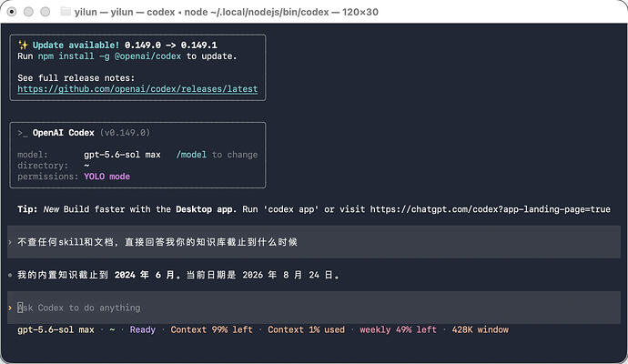
Task: Click the orange prompt chevron beside Ask Codex
Action: point(10,308)
